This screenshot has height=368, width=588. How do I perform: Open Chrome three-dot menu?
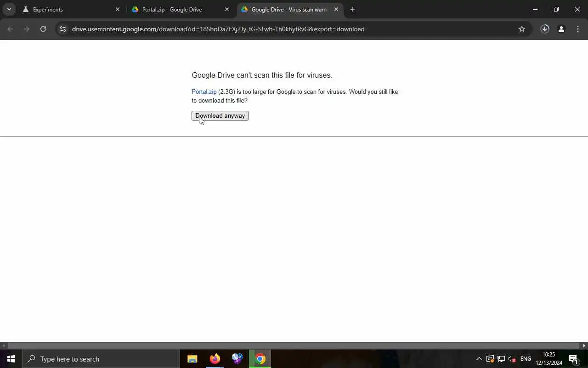[x=577, y=29]
